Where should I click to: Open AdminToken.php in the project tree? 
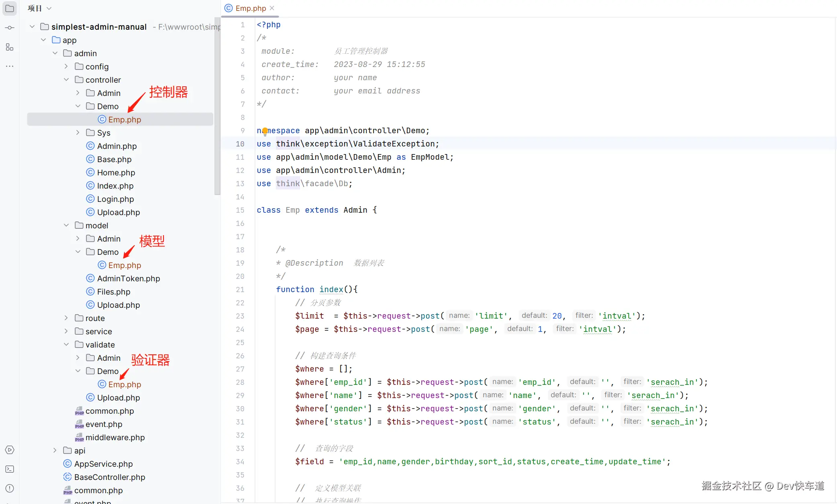click(x=128, y=278)
